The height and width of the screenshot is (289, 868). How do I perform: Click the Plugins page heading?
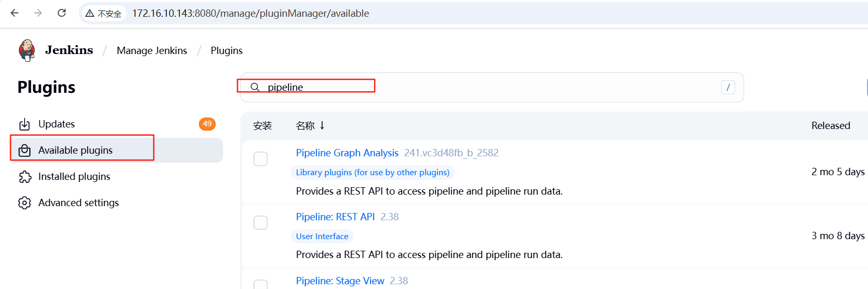46,87
